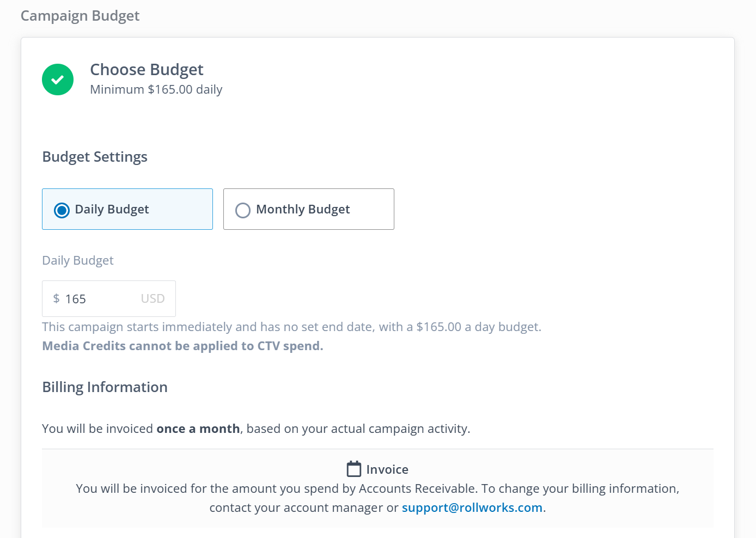The image size is (756, 538).
Task: Click the Invoice label in billing box
Action: [387, 469]
